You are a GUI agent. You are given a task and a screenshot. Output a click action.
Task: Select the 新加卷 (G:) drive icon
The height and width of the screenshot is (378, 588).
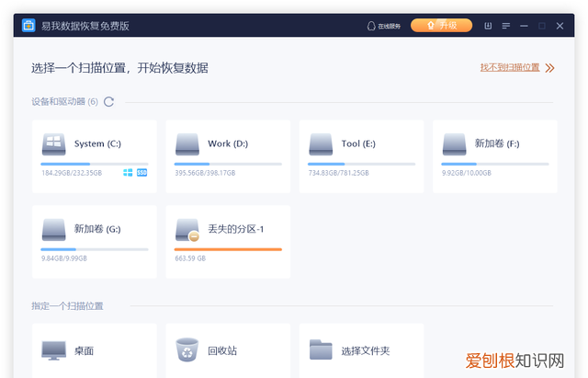pyautogui.click(x=53, y=230)
